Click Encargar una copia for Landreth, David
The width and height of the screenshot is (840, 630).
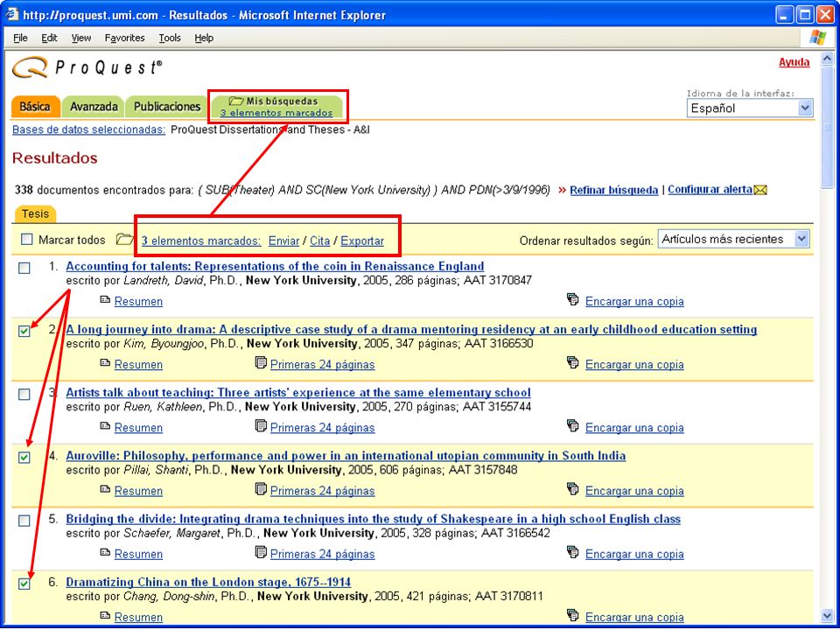click(x=634, y=301)
